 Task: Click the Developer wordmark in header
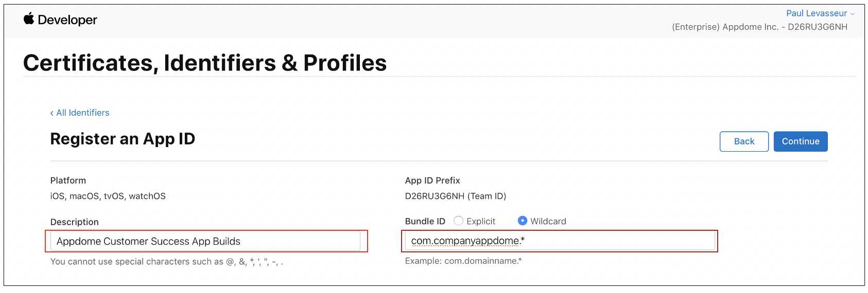point(67,20)
